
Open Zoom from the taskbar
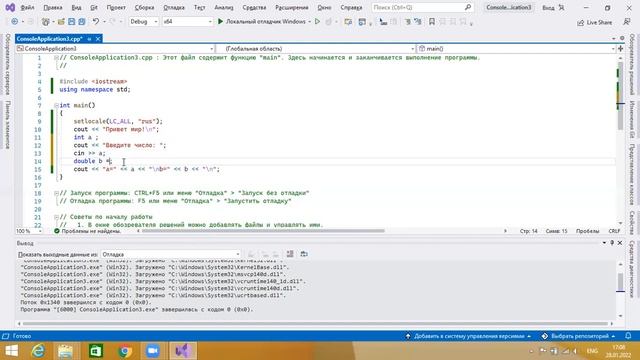click(153, 351)
